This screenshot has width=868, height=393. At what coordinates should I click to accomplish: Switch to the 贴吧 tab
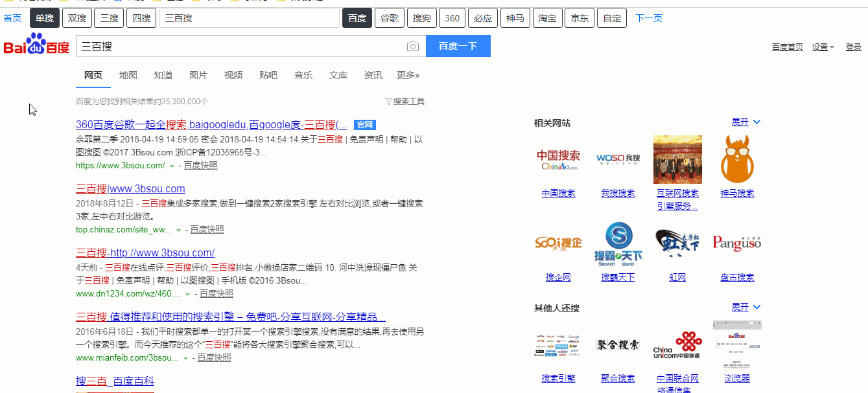[268, 75]
